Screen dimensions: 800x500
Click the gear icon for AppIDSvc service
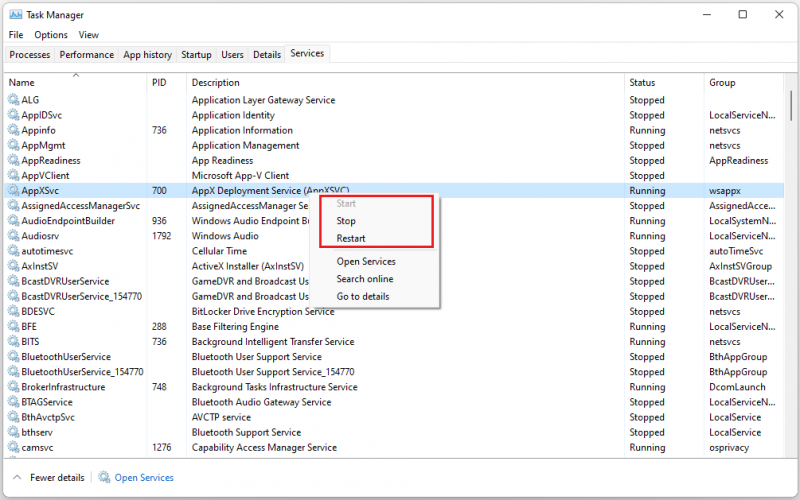tap(13, 115)
